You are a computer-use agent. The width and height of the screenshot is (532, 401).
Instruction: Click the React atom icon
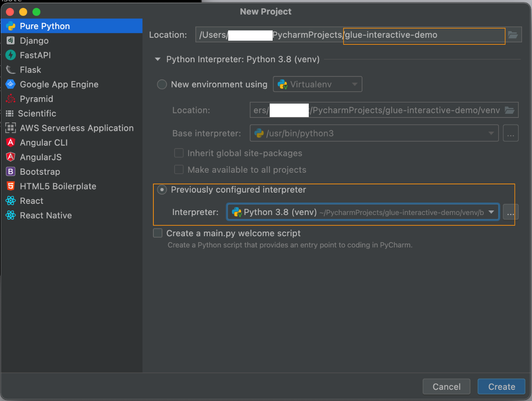[11, 201]
